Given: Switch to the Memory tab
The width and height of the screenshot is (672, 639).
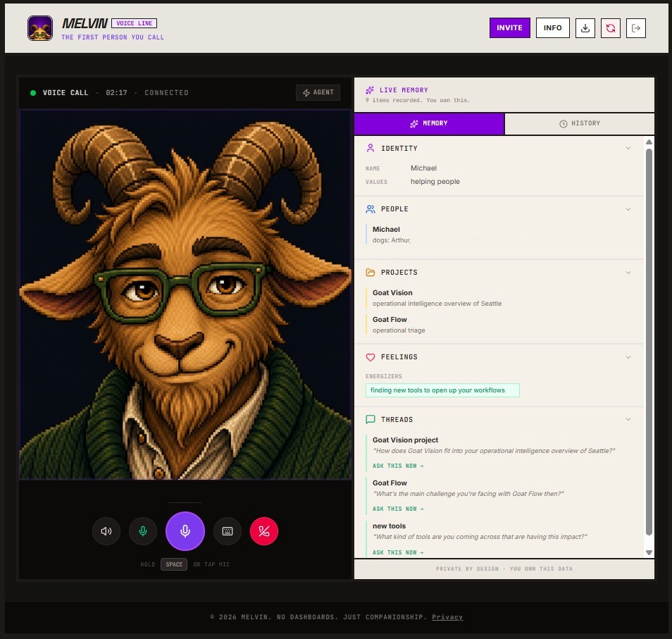Looking at the screenshot, I should 429,124.
